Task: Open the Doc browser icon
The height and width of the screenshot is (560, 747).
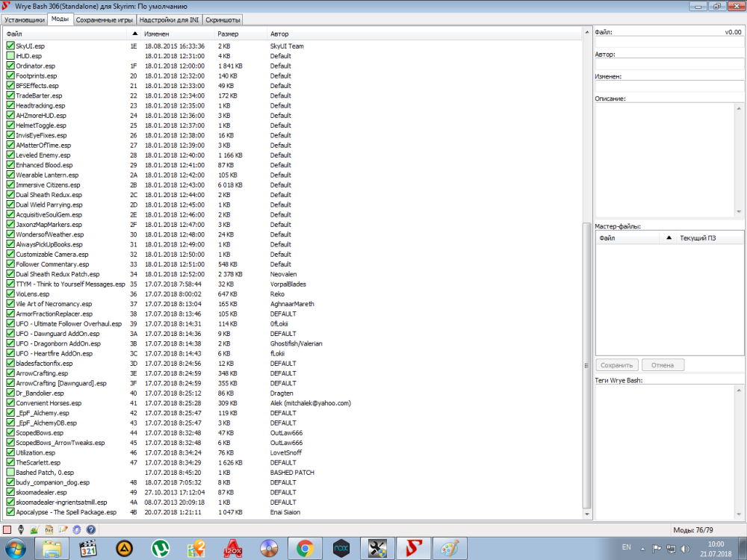Action: (49, 529)
